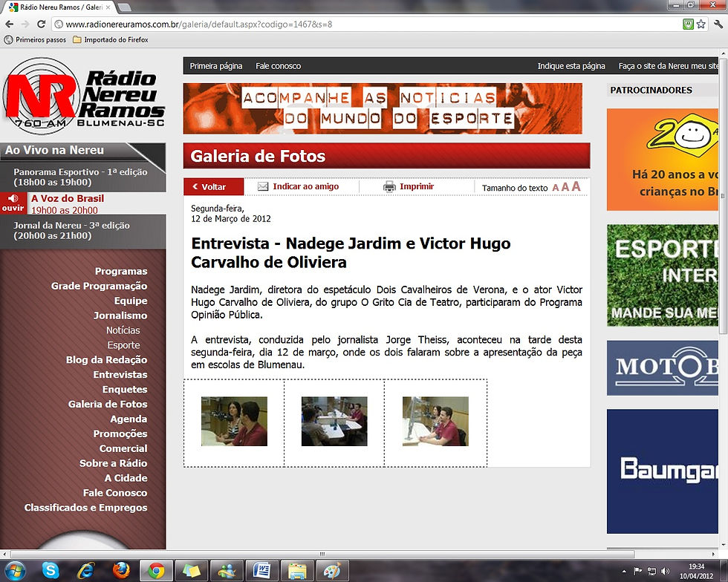Open Equipe in sidebar menu
The image size is (728, 582).
pos(131,301)
